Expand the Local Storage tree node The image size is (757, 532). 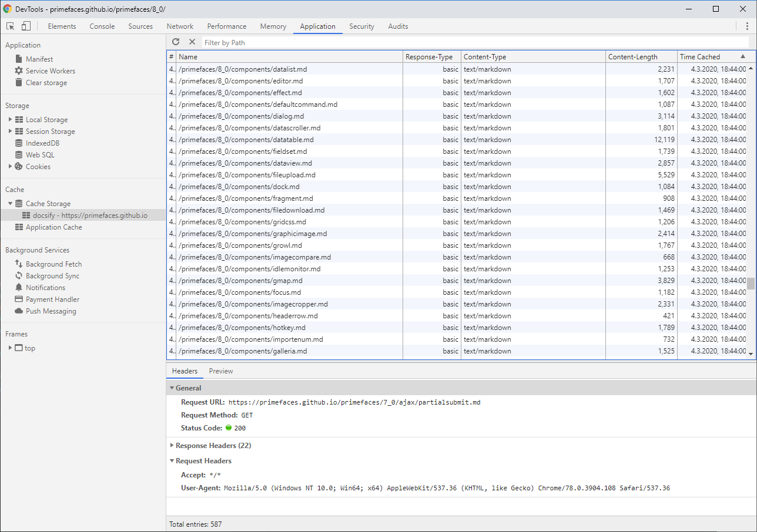(10, 120)
